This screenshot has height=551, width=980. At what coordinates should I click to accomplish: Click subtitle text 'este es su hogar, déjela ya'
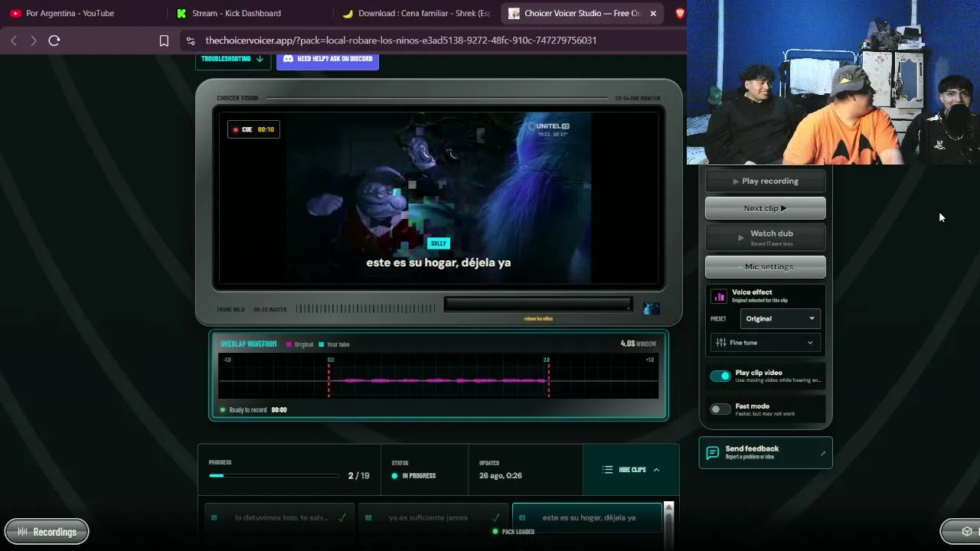439,262
